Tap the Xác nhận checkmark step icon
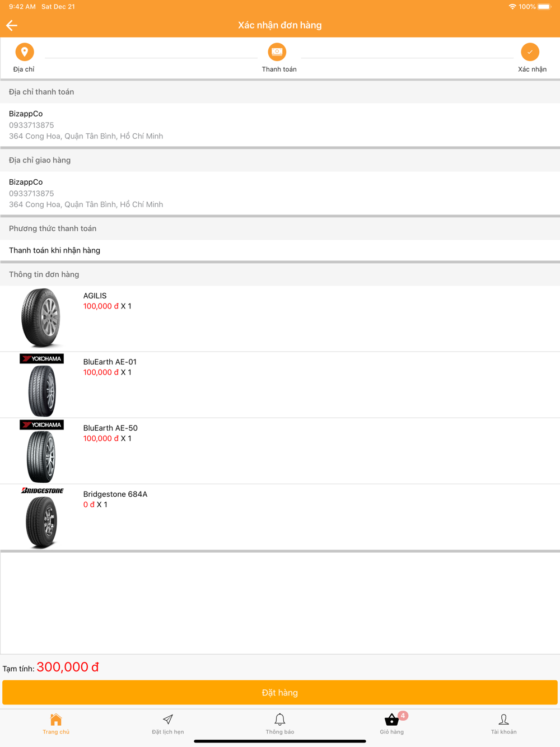This screenshot has width=560, height=747. pos(530,52)
